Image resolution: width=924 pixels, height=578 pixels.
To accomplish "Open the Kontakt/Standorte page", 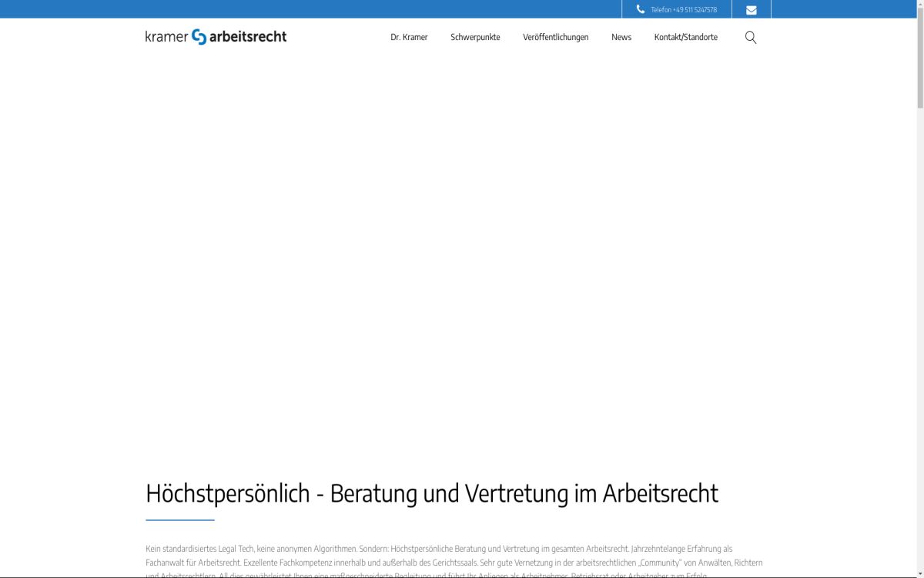I will coord(686,36).
